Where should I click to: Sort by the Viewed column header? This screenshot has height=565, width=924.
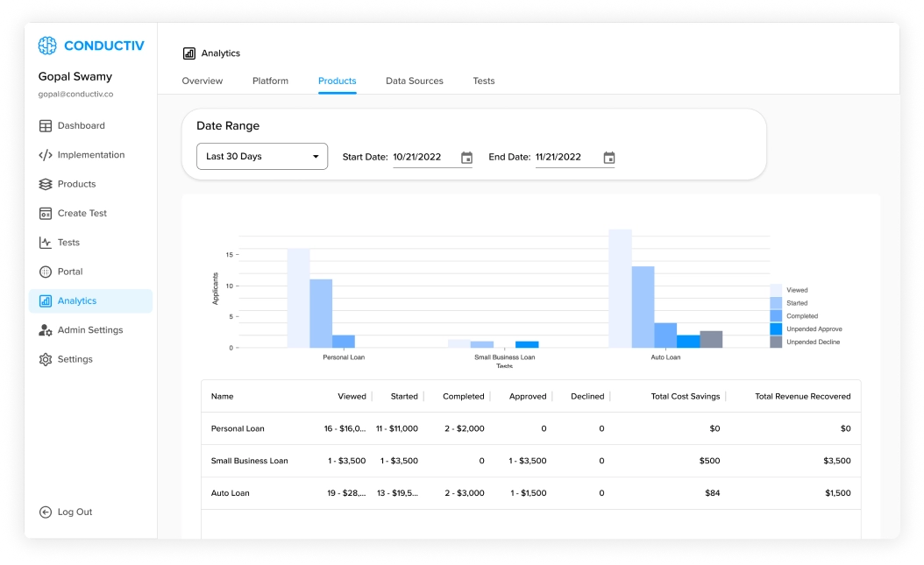pyautogui.click(x=352, y=397)
